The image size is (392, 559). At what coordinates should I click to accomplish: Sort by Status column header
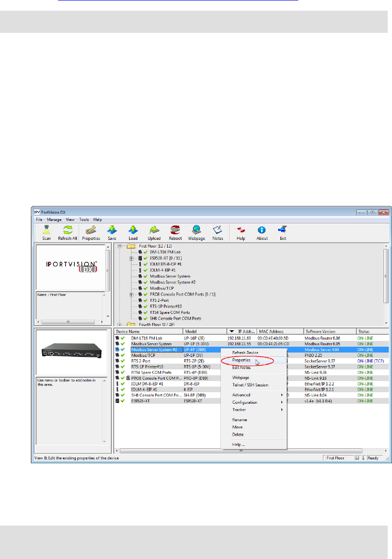(372, 332)
